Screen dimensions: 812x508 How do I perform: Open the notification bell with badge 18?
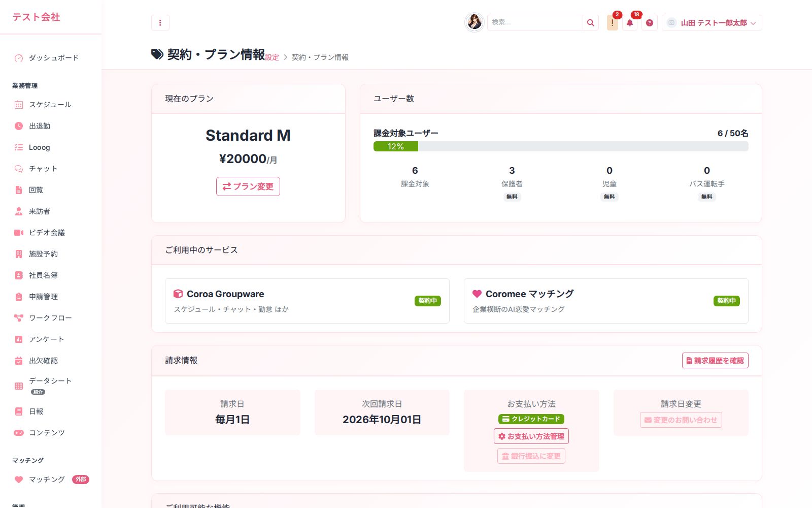tap(630, 23)
